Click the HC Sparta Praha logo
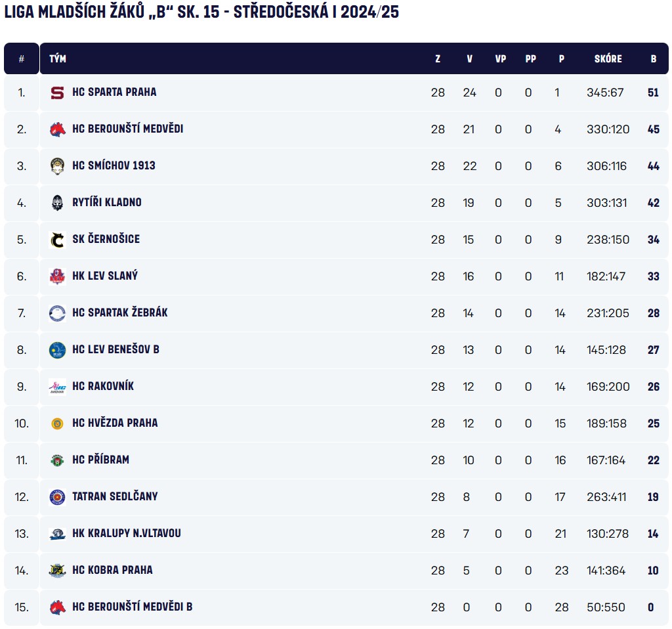 58,93
